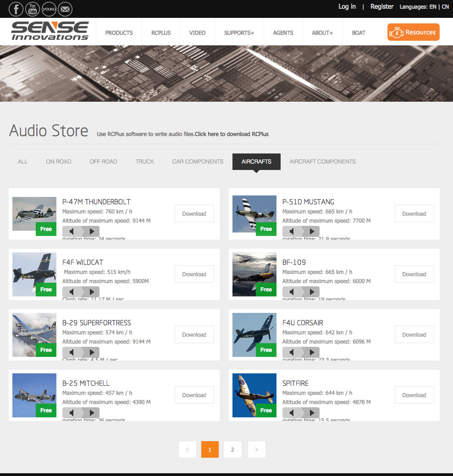453x476 pixels.
Task: Click the Log in link
Action: pos(347,7)
